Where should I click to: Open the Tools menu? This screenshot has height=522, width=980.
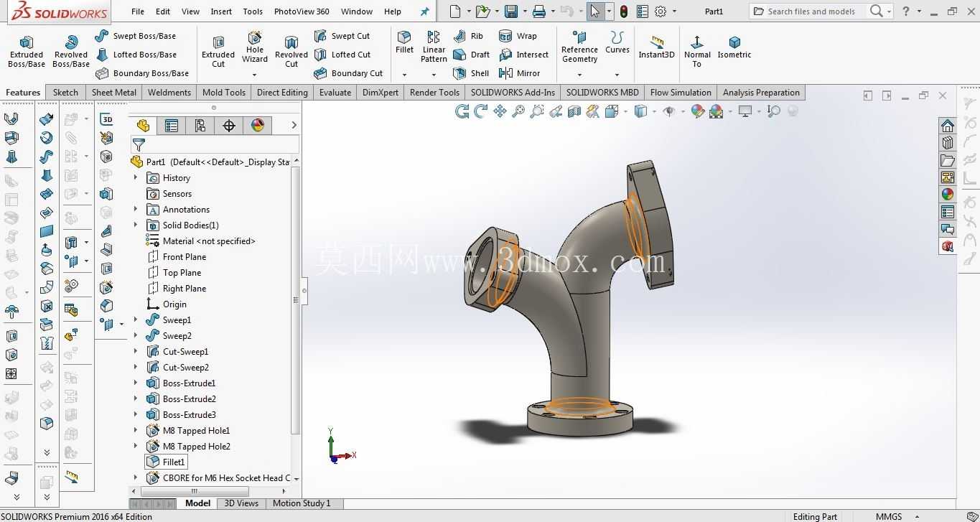253,11
